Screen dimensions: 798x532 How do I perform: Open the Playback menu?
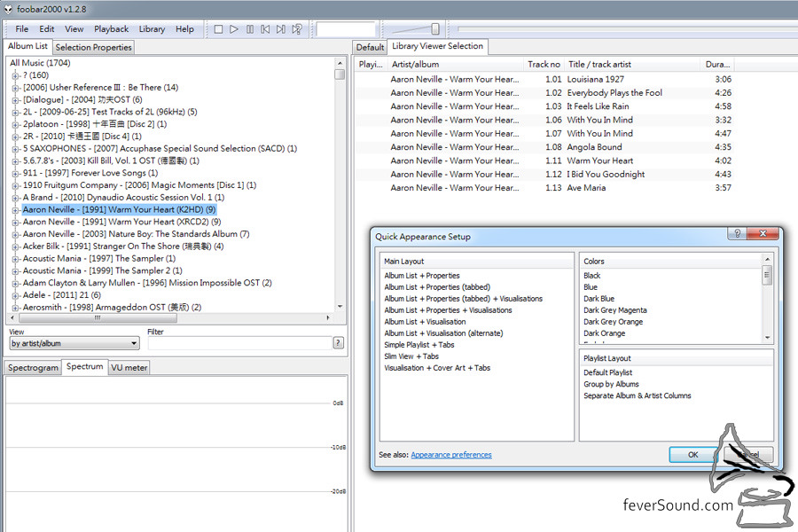(x=112, y=29)
